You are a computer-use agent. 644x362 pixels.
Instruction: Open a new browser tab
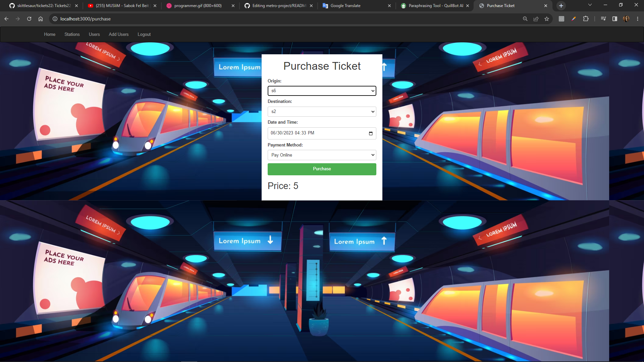[x=561, y=6]
